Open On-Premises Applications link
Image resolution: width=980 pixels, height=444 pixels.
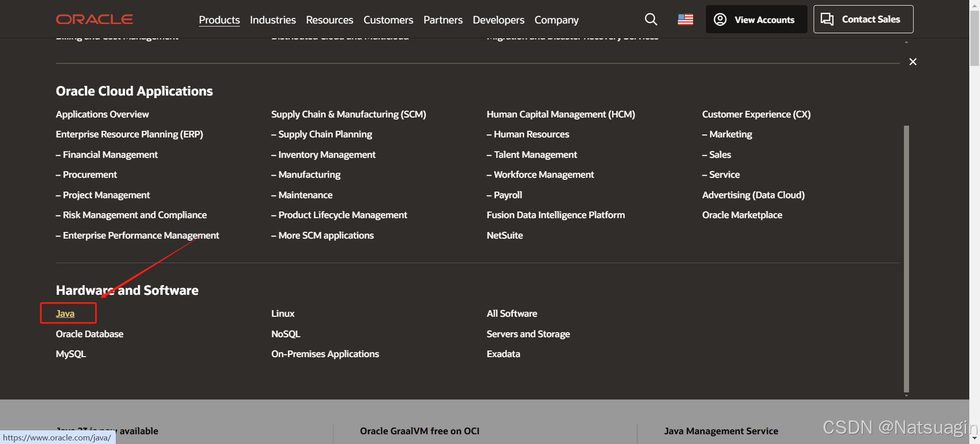(x=325, y=354)
